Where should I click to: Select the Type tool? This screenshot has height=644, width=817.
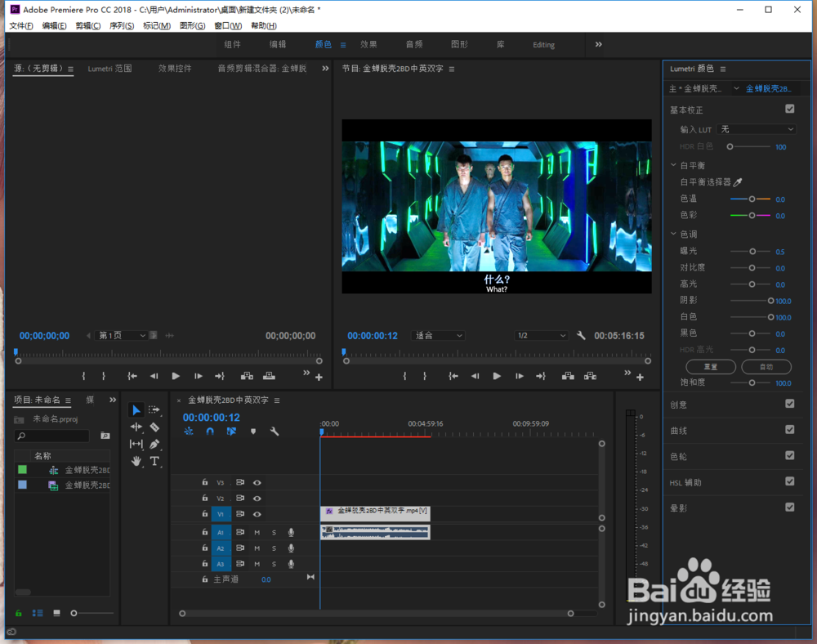tap(154, 461)
